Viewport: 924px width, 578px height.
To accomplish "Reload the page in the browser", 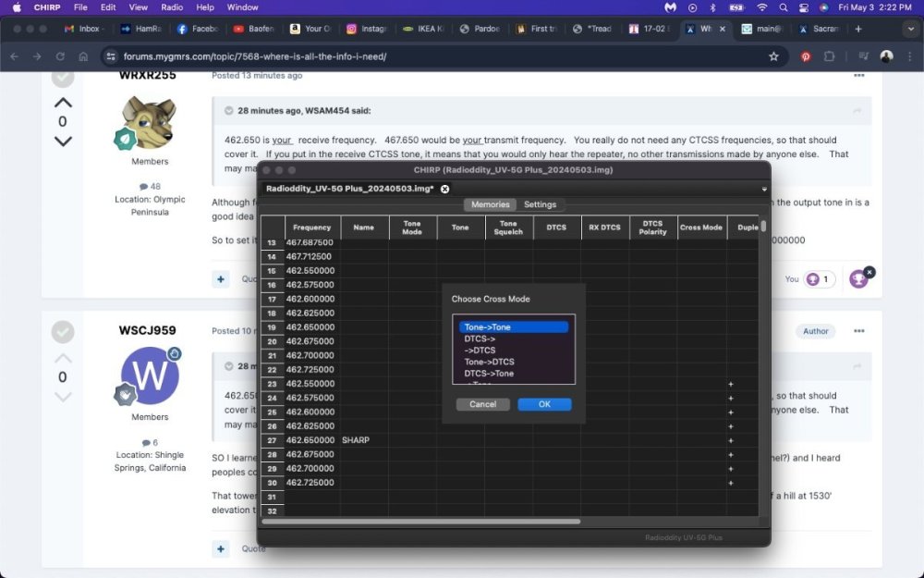I will pos(60,56).
